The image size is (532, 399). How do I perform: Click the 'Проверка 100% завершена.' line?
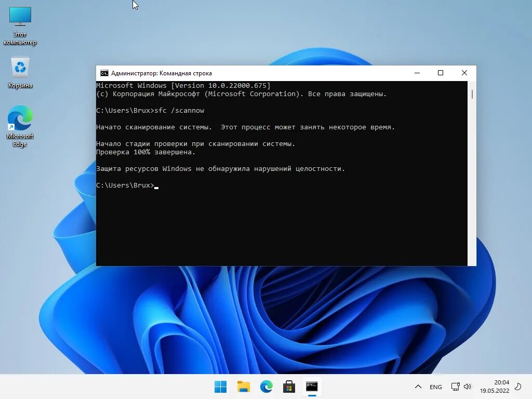146,152
